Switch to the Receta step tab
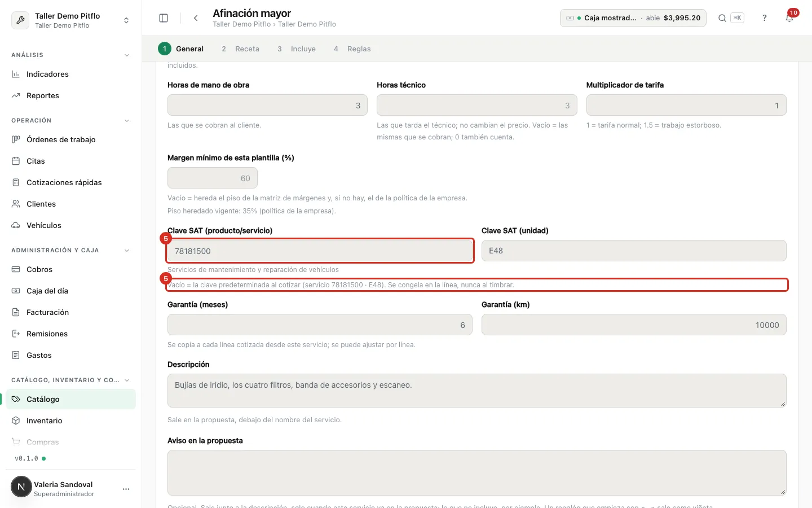 pyautogui.click(x=240, y=49)
